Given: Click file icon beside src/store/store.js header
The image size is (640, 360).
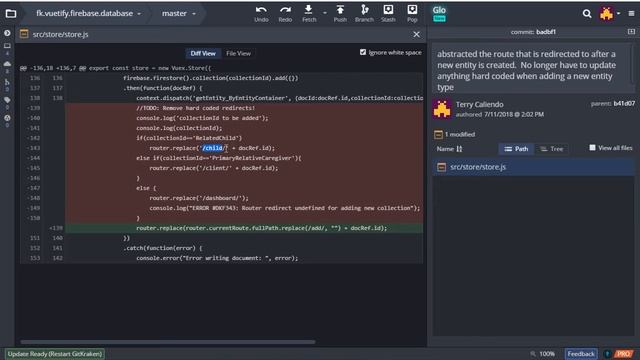Looking at the screenshot, I should point(24,34).
